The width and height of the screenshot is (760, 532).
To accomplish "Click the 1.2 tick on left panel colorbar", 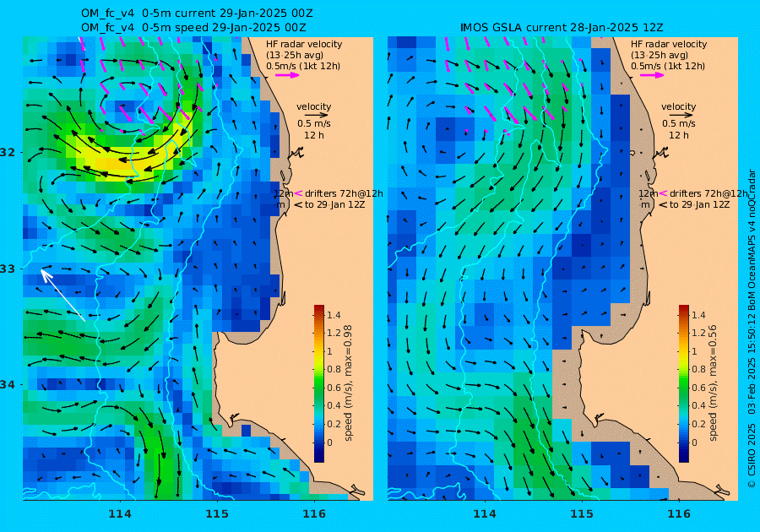I will point(334,333).
